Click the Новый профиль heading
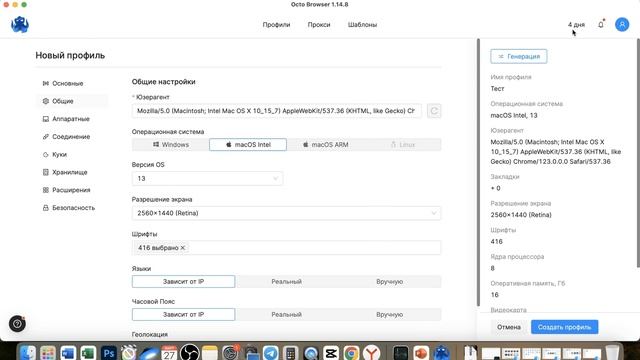 point(70,55)
